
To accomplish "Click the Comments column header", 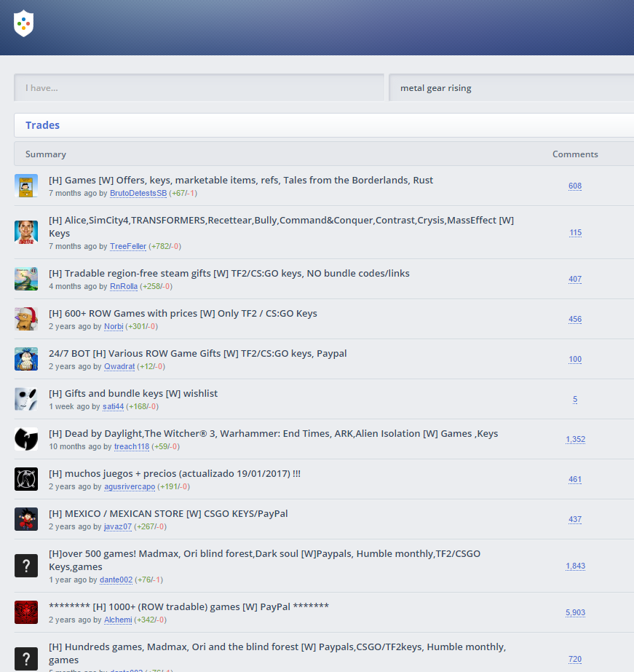I will (x=575, y=154).
